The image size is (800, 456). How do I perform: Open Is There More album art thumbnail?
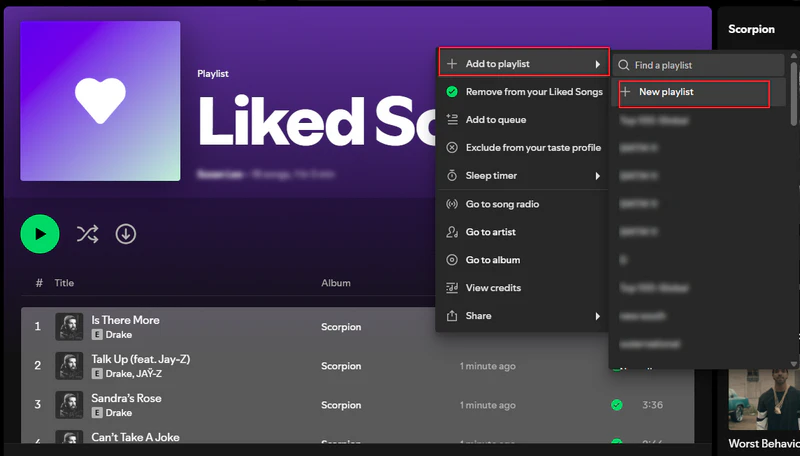(x=69, y=326)
